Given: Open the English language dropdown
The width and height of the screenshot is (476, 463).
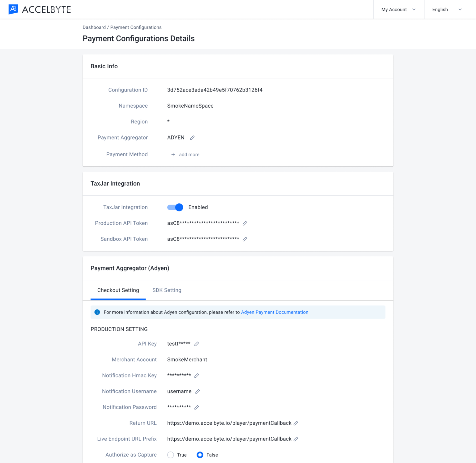Looking at the screenshot, I should (447, 10).
